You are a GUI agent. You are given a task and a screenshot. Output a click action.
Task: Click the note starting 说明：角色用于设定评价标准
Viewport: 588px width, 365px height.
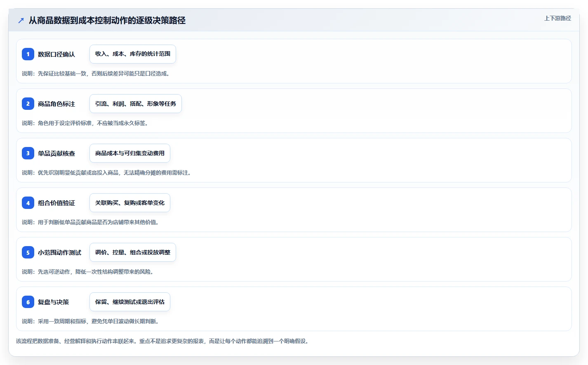85,123
